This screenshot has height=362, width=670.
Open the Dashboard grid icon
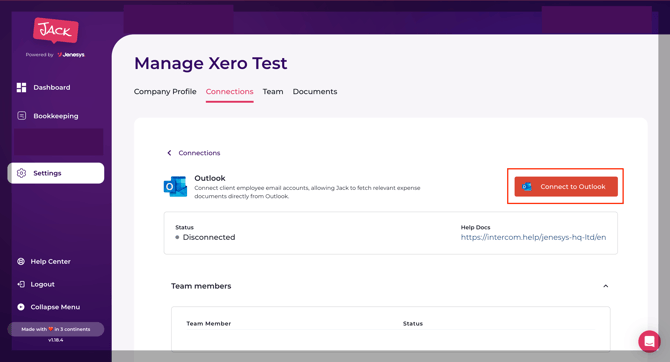click(21, 87)
